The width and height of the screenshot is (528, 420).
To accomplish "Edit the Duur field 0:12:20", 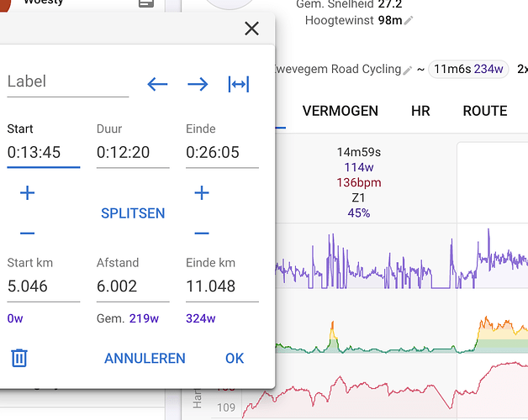I will (133, 152).
